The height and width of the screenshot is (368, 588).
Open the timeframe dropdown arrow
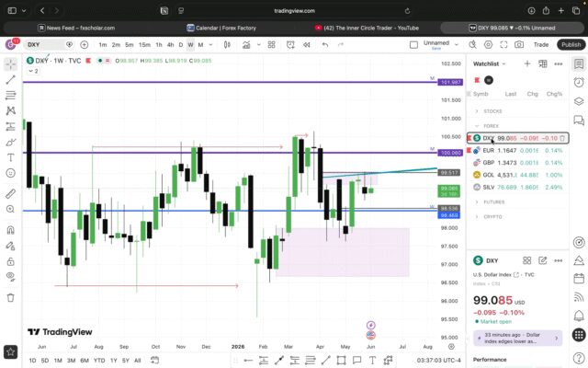(210, 45)
